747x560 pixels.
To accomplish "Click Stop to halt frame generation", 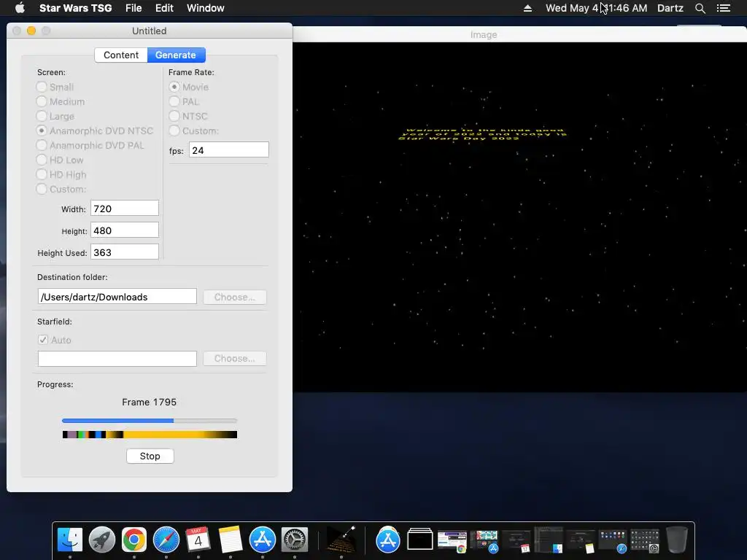I will 150,456.
